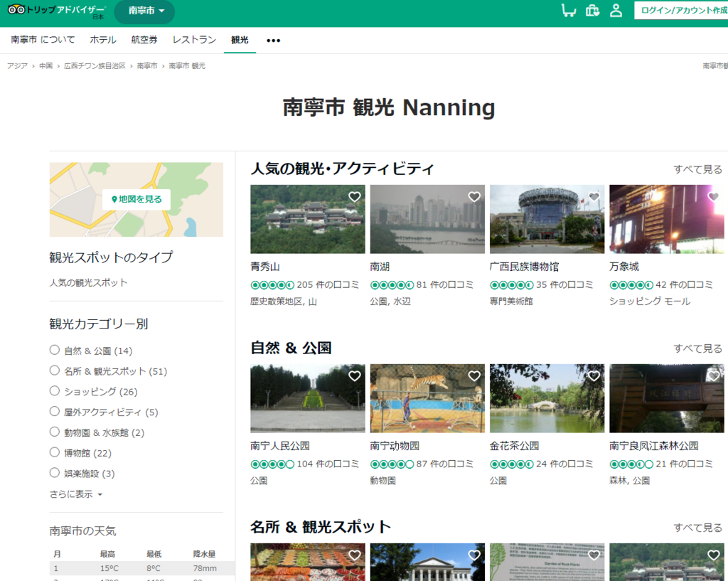Open the map via 地図を見る
Screen dimensions: 728x581
[136, 200]
